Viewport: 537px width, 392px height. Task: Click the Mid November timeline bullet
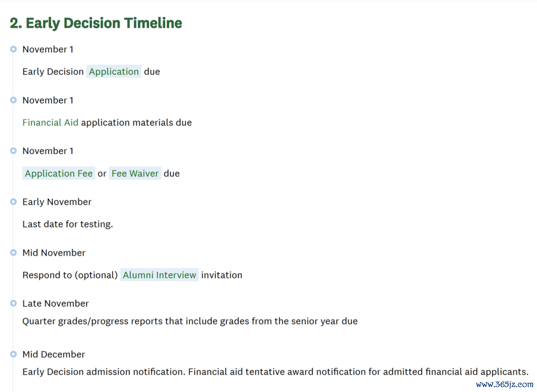(x=13, y=253)
